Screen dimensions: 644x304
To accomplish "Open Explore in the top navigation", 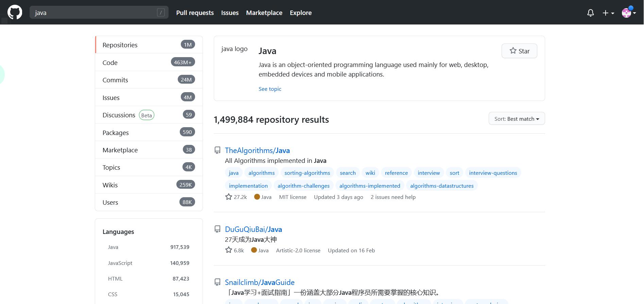I will tap(301, 13).
